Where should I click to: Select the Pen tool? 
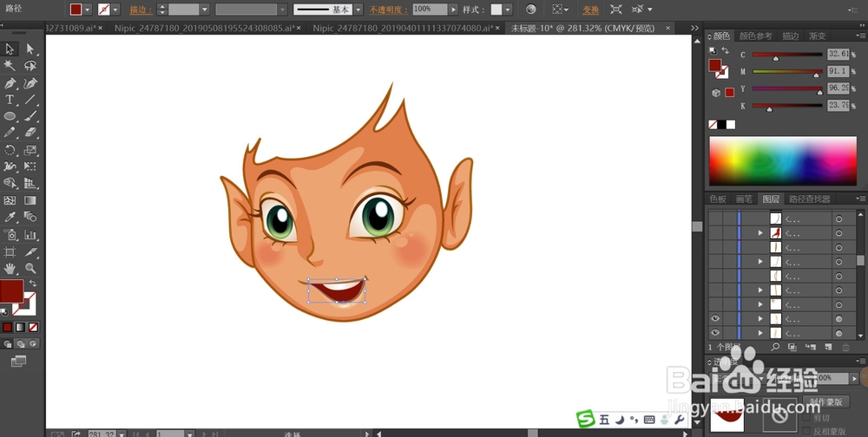(x=10, y=83)
